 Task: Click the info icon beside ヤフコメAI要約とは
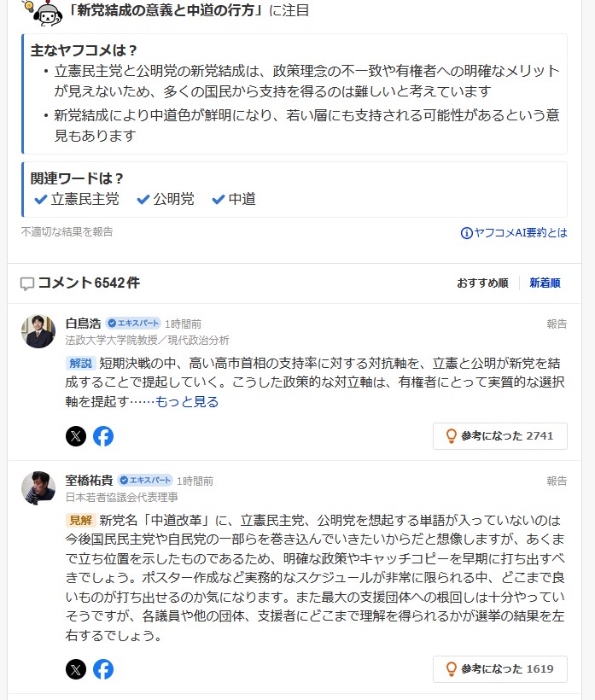tap(466, 233)
